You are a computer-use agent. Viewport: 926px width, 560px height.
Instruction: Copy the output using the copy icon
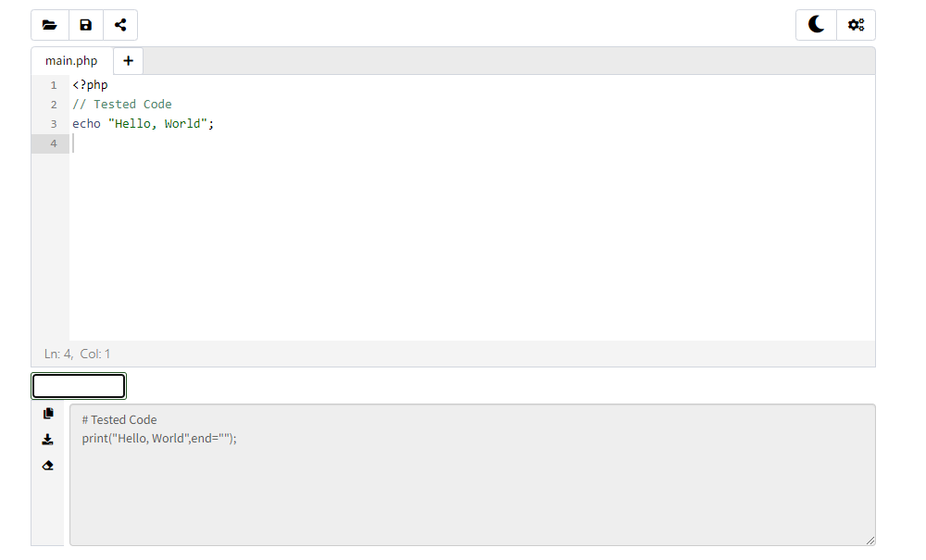click(48, 414)
